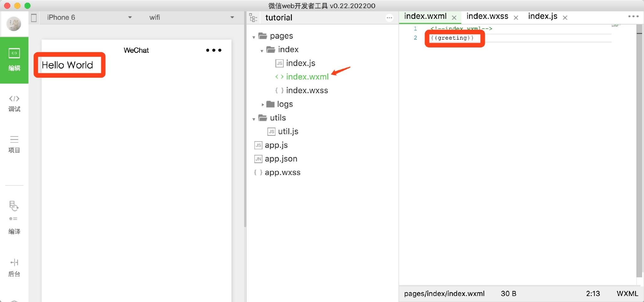Click the user avatar in sidebar
644x302 pixels.
pyautogui.click(x=14, y=24)
